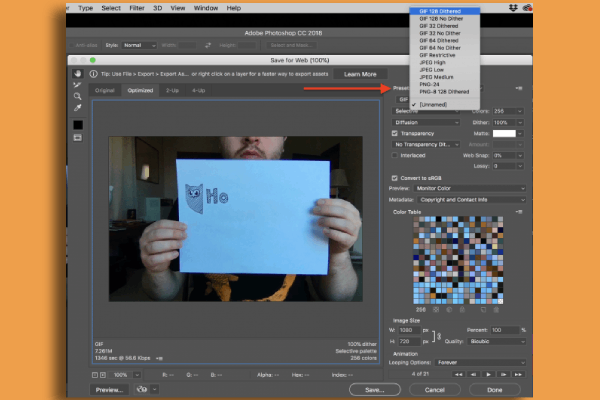Open the zoom level 100% dropdown
Screen dimensions: 600x400
tap(125, 375)
